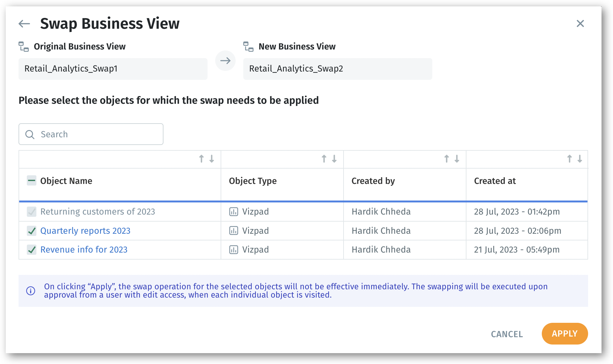Sort Object Type column ascending
613x364 pixels.
pos(324,159)
